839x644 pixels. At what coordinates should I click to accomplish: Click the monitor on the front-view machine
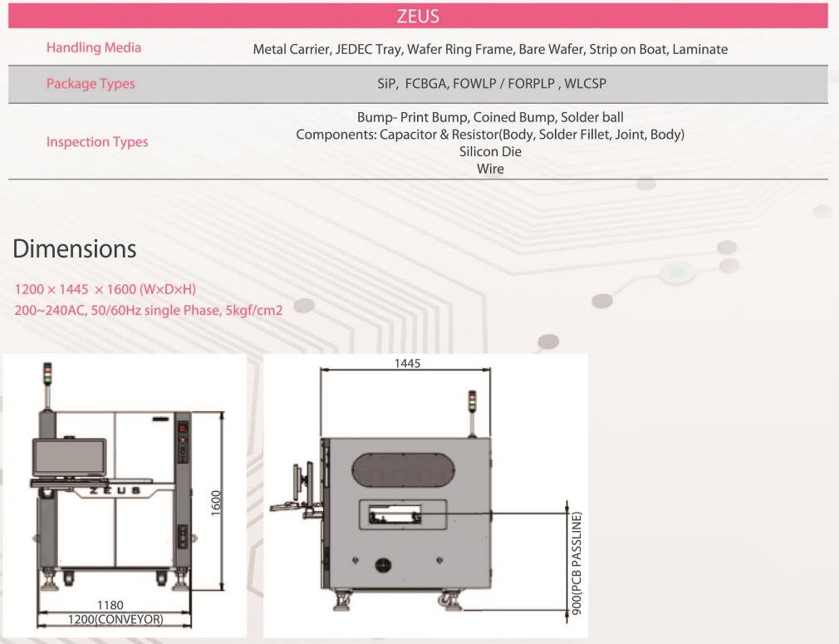tap(70, 457)
